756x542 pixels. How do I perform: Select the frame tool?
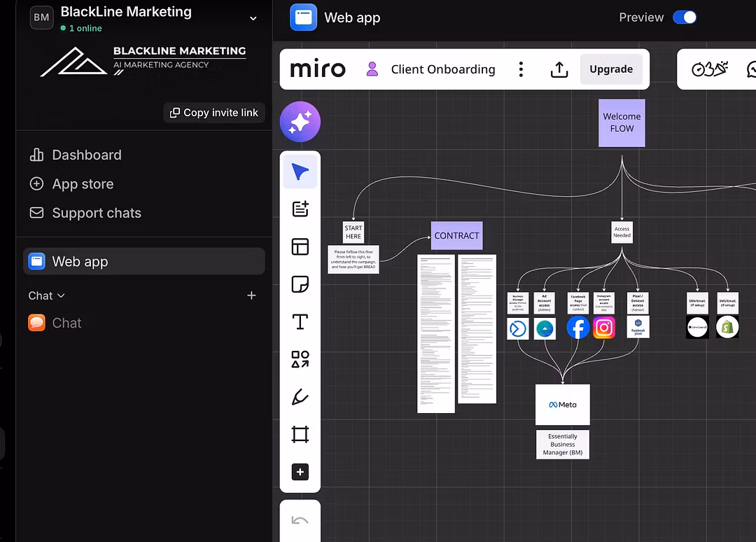coord(300,434)
